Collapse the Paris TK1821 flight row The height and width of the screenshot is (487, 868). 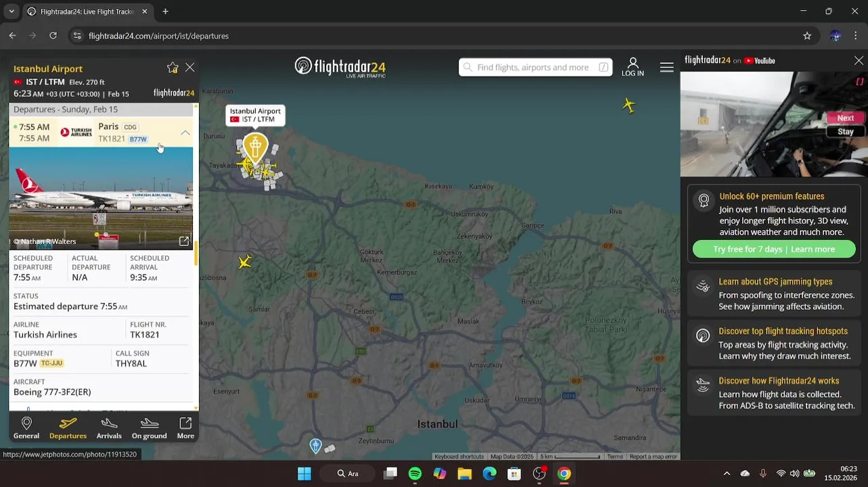coord(185,133)
